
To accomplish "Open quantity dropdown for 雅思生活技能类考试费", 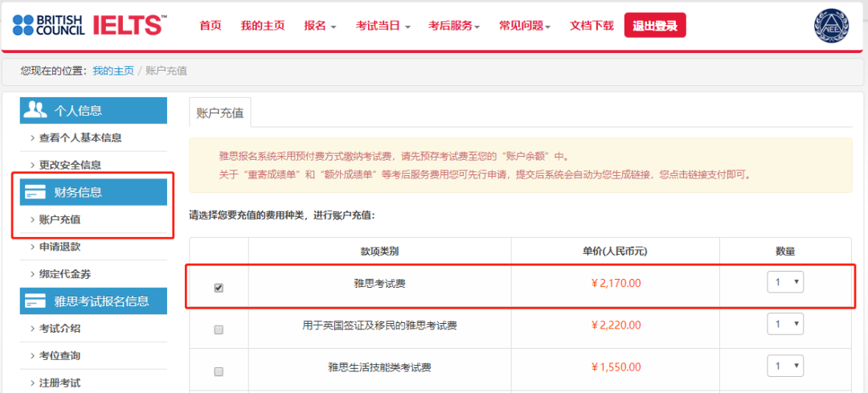I will click(x=785, y=366).
